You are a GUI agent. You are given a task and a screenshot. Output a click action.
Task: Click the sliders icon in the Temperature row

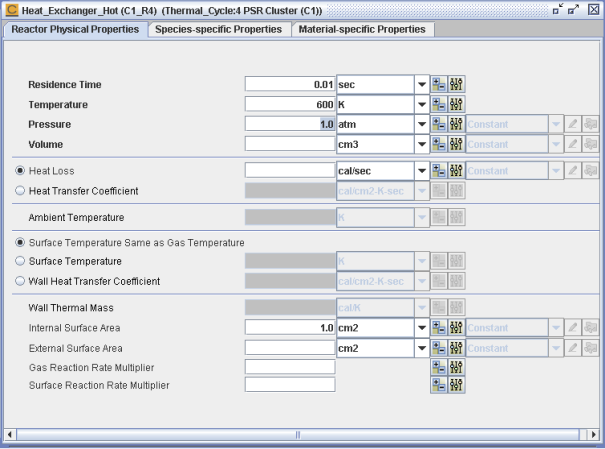tap(456, 104)
